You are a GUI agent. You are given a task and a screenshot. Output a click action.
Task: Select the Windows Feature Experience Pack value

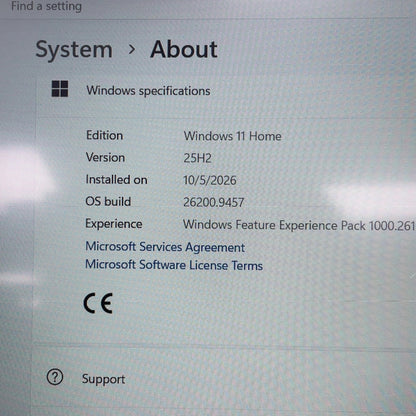(299, 225)
